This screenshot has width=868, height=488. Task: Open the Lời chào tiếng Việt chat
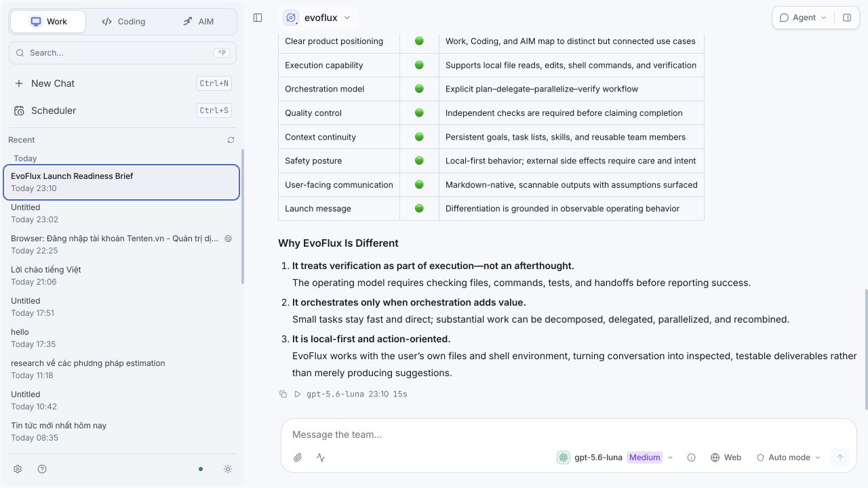[x=121, y=276]
